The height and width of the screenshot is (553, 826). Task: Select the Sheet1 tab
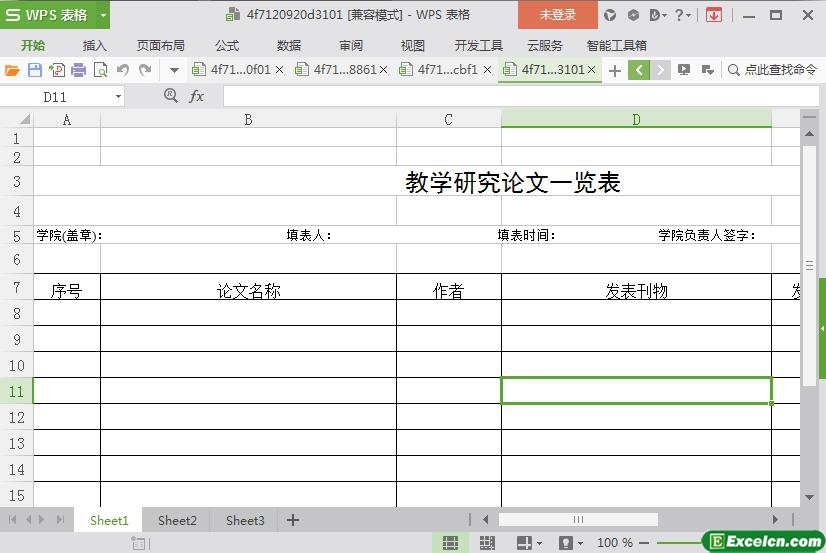109,520
